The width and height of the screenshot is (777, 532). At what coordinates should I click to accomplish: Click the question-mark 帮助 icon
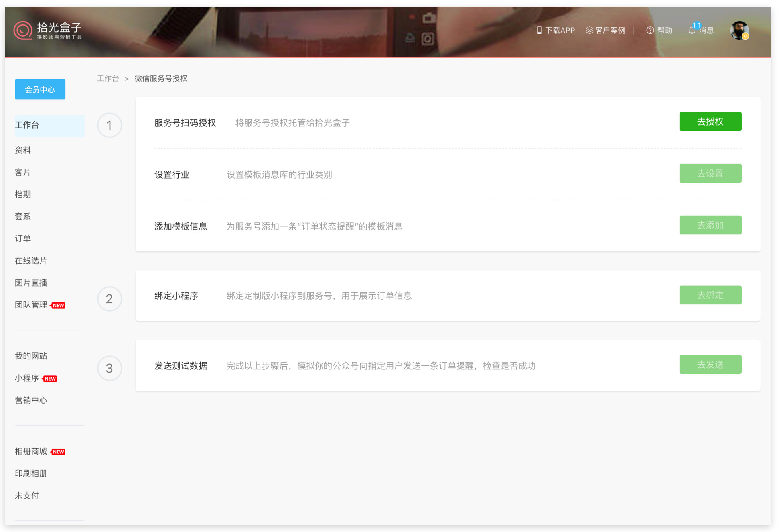(650, 30)
